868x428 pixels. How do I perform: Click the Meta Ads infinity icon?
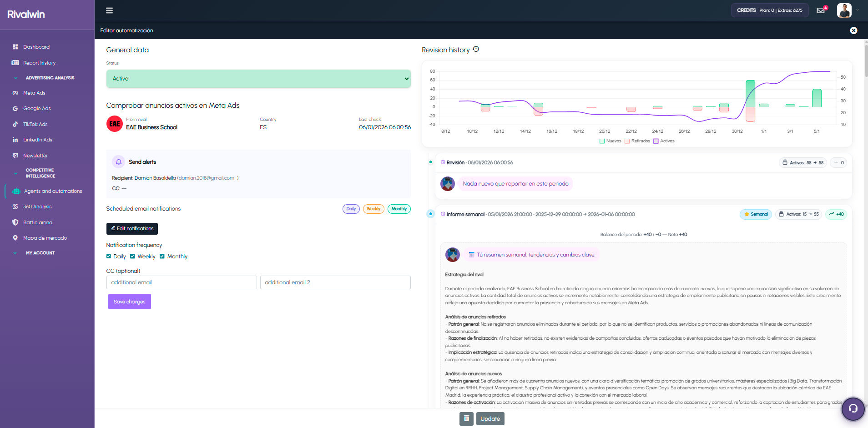tap(15, 93)
